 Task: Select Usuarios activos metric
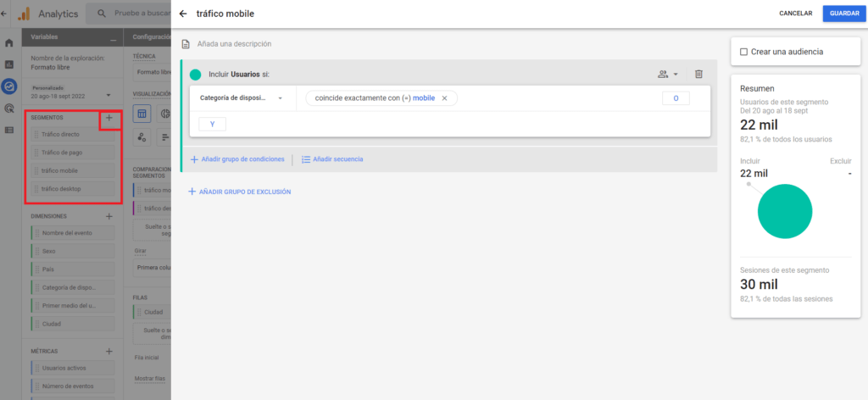tap(73, 368)
